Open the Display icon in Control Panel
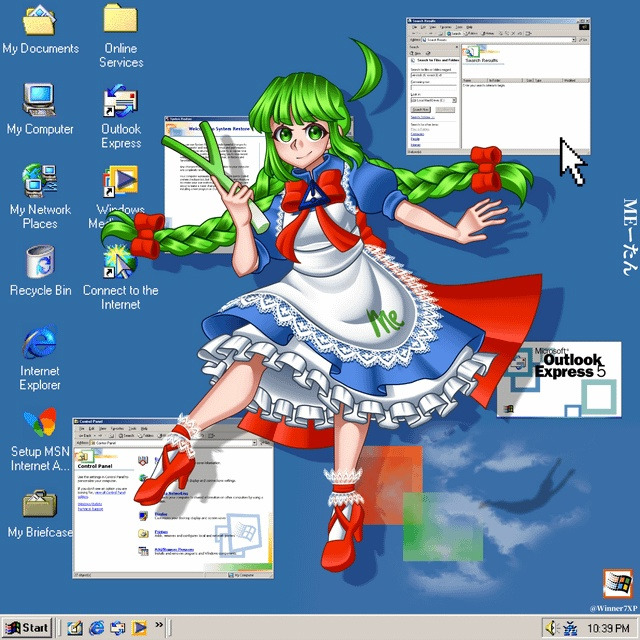The width and height of the screenshot is (640, 640). 143,516
